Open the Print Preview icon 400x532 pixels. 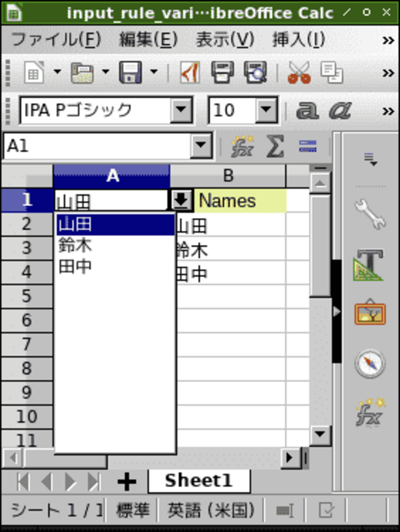(255, 72)
